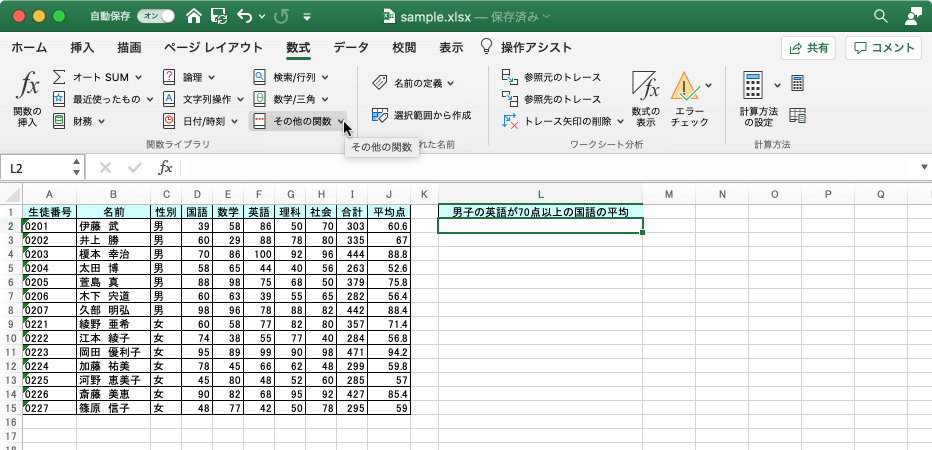Expand Remove Arrows dropdown arrow

click(620, 121)
